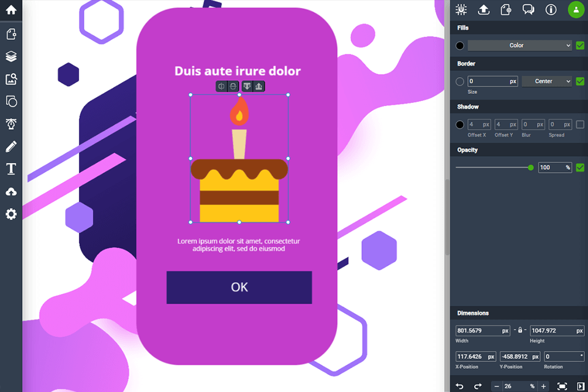Viewport: 588px width, 392px height.
Task: Click the first icon in the top right toolbar
Action: pos(461,10)
